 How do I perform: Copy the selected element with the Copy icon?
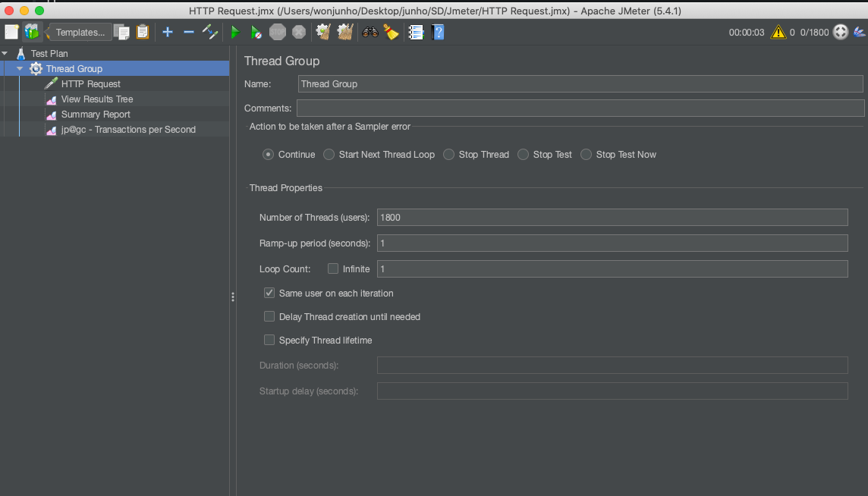[x=122, y=32]
